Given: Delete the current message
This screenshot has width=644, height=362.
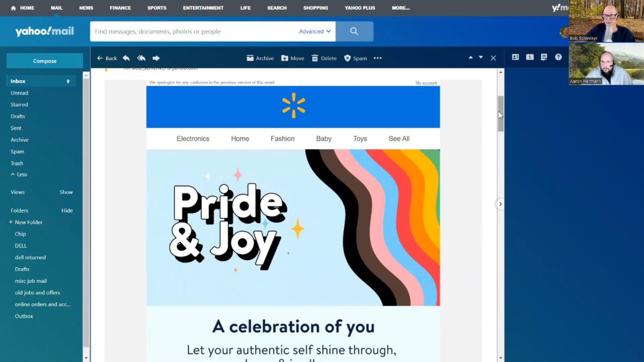Looking at the screenshot, I should (324, 58).
